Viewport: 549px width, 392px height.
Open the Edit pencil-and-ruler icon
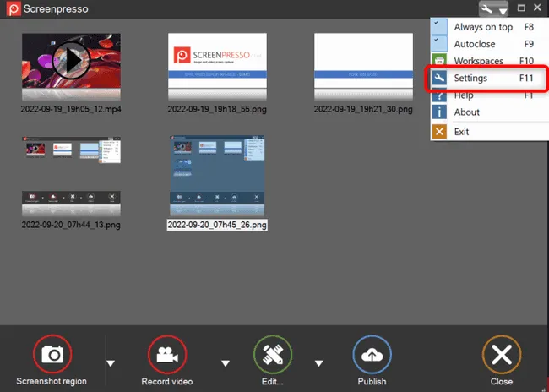pos(272,355)
